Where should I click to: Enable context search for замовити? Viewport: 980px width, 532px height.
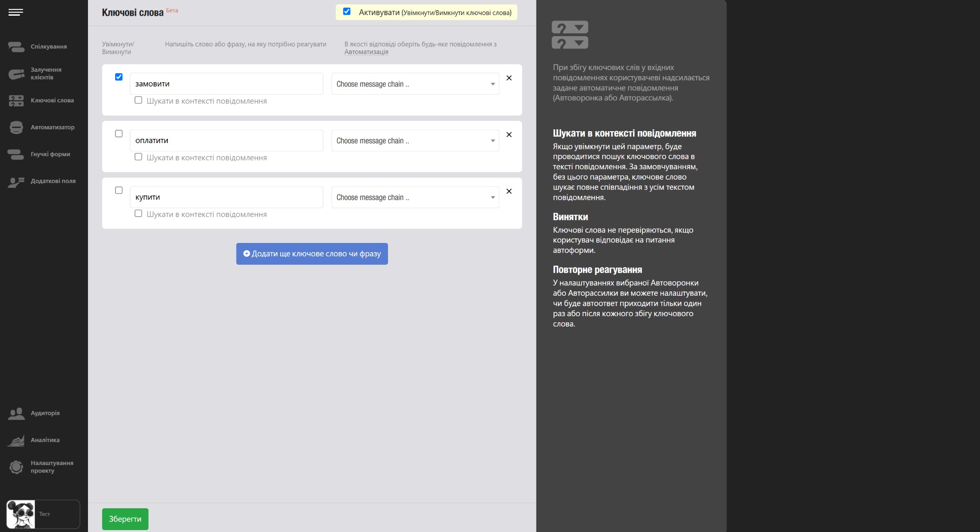138,100
